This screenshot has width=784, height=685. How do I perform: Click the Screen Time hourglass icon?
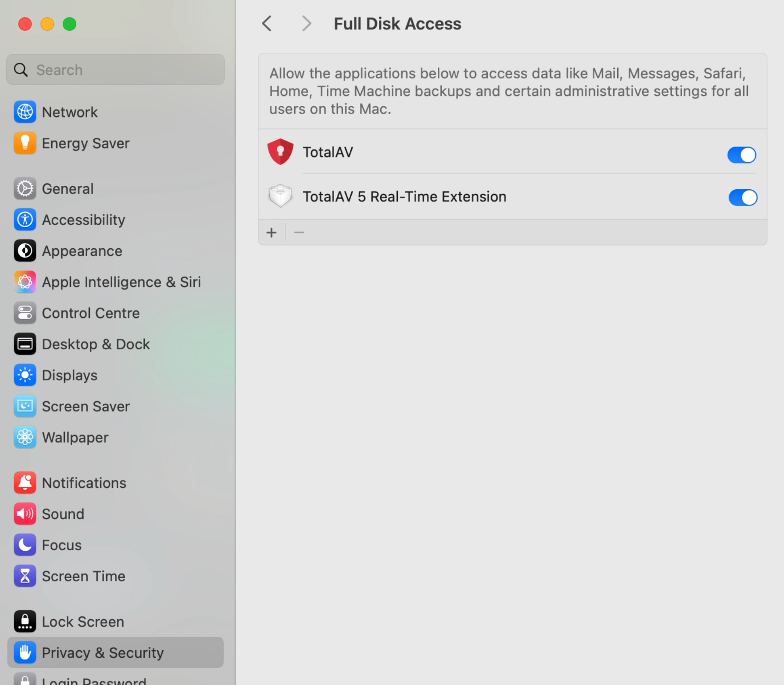click(x=25, y=576)
